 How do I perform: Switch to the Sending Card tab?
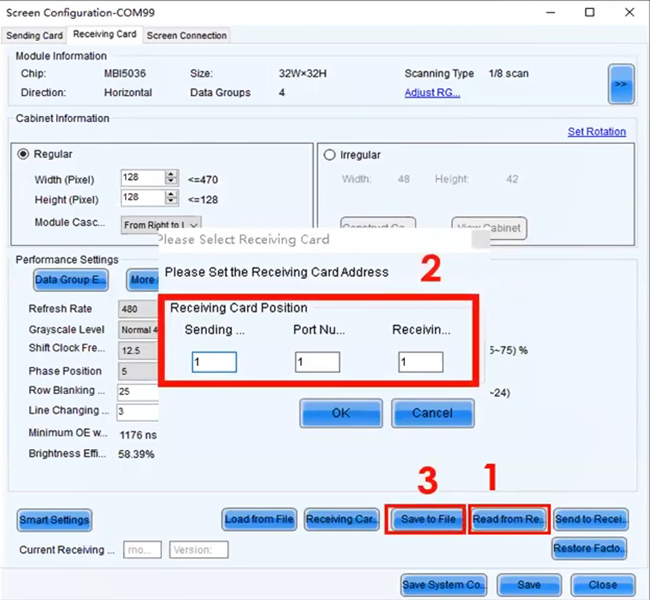35,35
